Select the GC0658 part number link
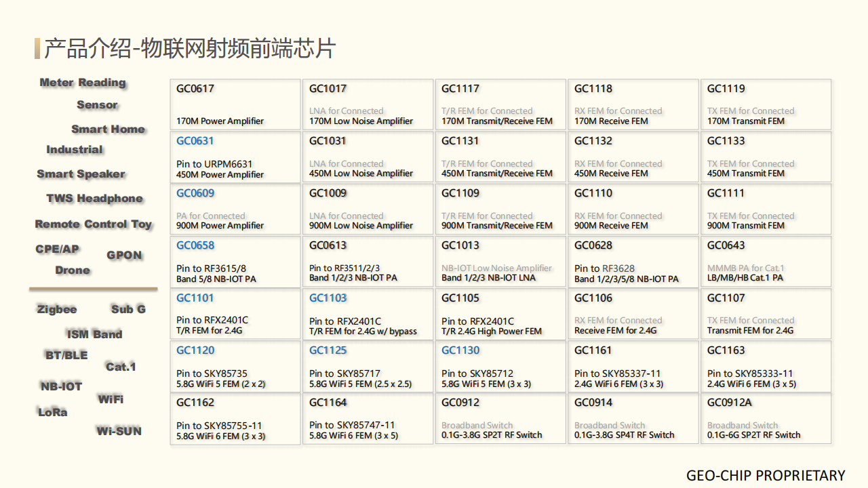The height and width of the screenshot is (488, 868). [195, 245]
